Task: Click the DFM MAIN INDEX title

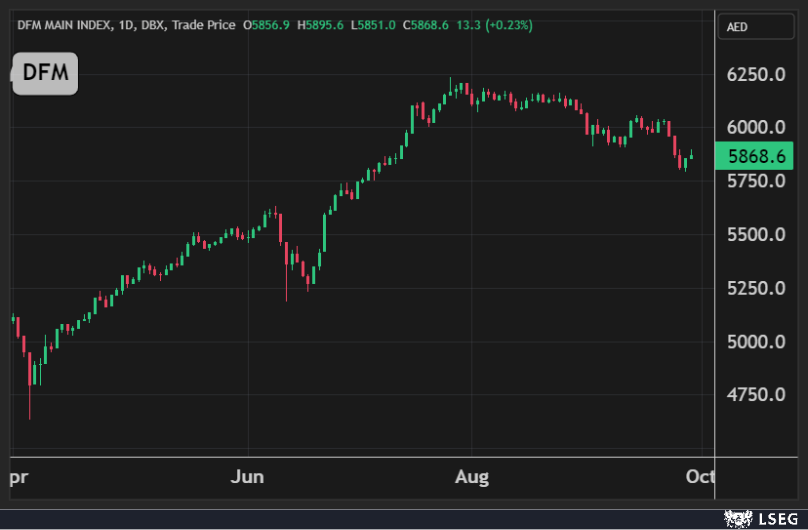Action: (60, 24)
